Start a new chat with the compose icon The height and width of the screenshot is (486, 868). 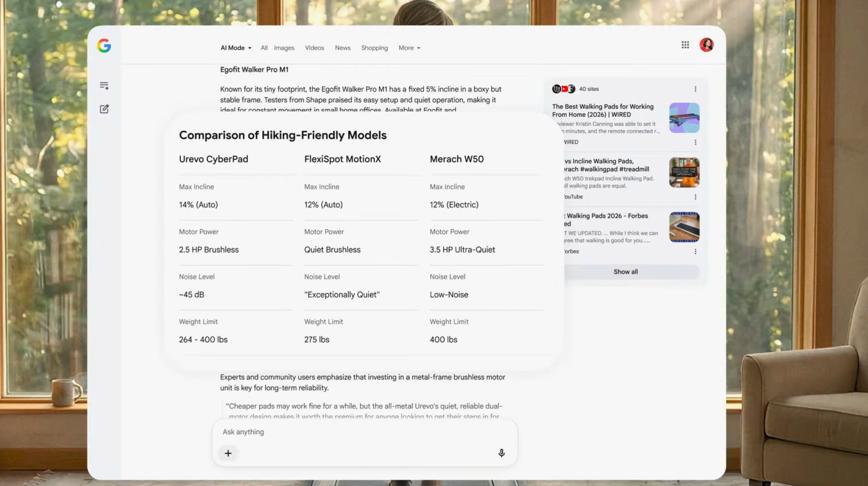(x=104, y=109)
